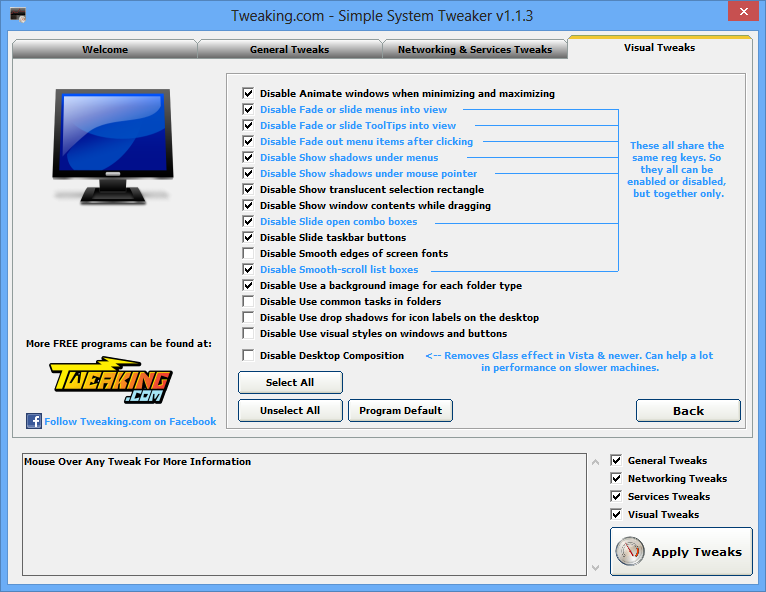The image size is (766, 592).
Task: Switch to the Welcome tab
Action: pos(105,49)
